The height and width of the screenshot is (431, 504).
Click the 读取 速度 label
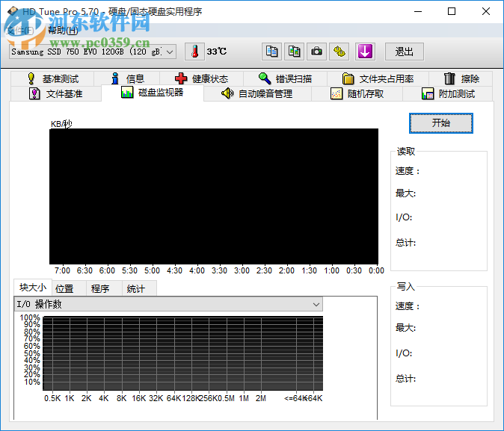408,171
